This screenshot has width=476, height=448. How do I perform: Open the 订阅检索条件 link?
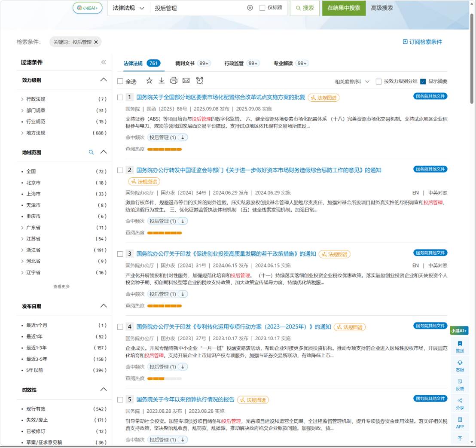tap(422, 42)
